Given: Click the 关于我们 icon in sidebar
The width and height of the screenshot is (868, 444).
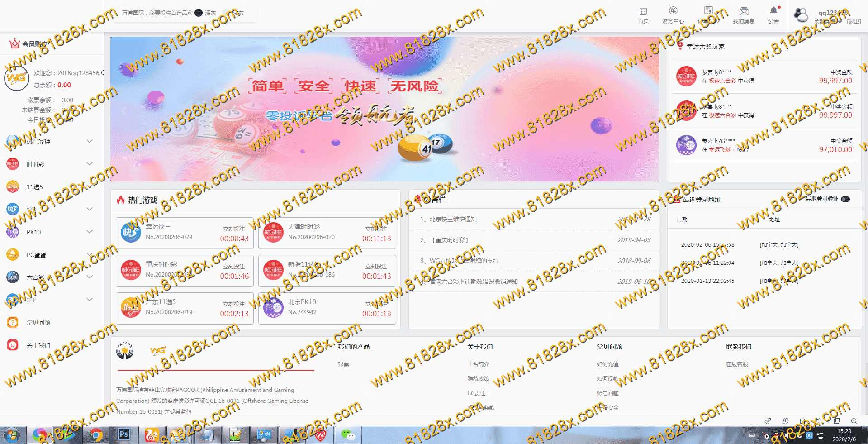Looking at the screenshot, I should (13, 345).
